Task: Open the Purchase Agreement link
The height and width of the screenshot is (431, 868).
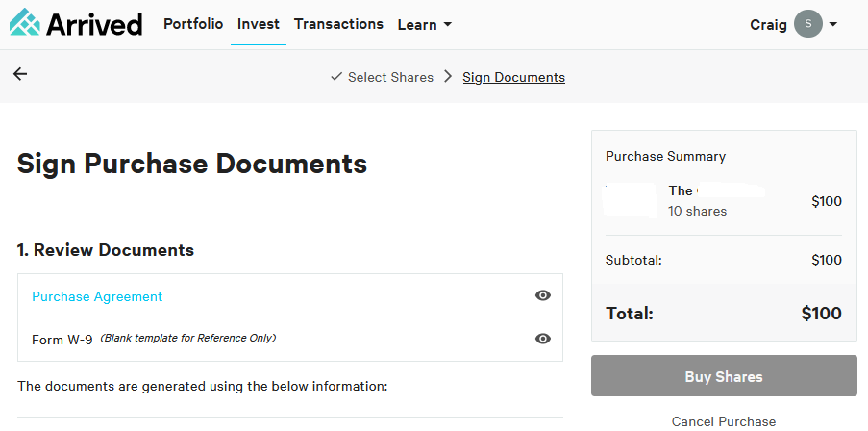Action: (x=97, y=296)
